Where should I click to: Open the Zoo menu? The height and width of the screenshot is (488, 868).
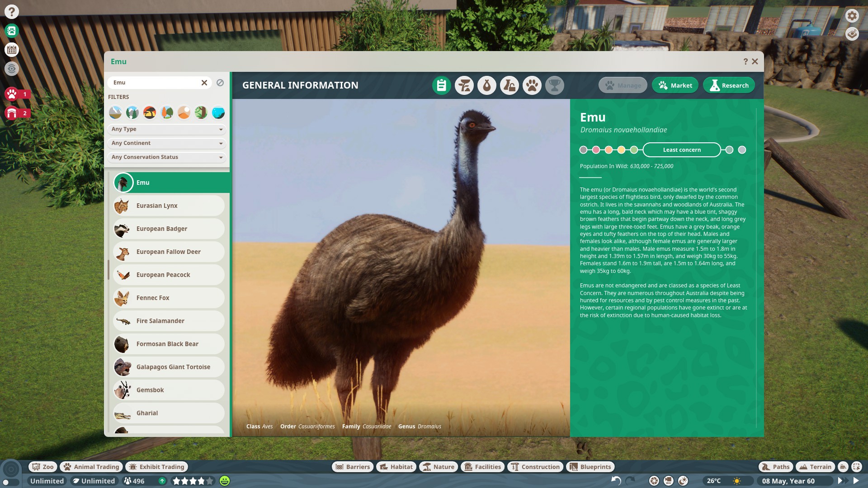[43, 467]
